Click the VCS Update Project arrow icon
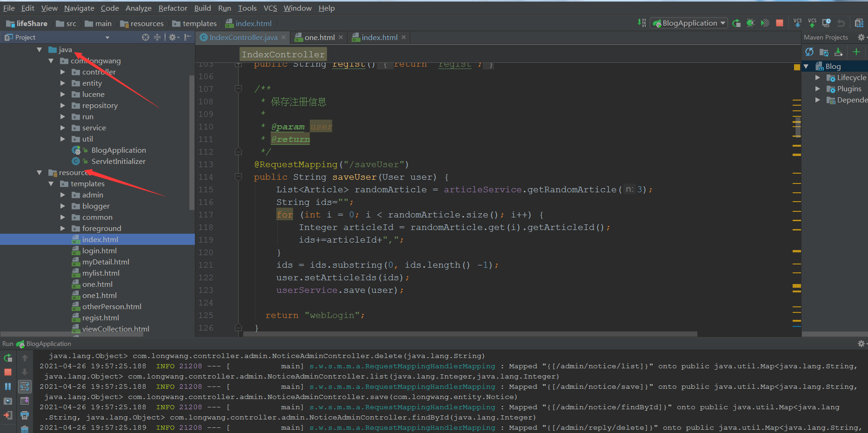This screenshot has height=433, width=868. (x=797, y=22)
